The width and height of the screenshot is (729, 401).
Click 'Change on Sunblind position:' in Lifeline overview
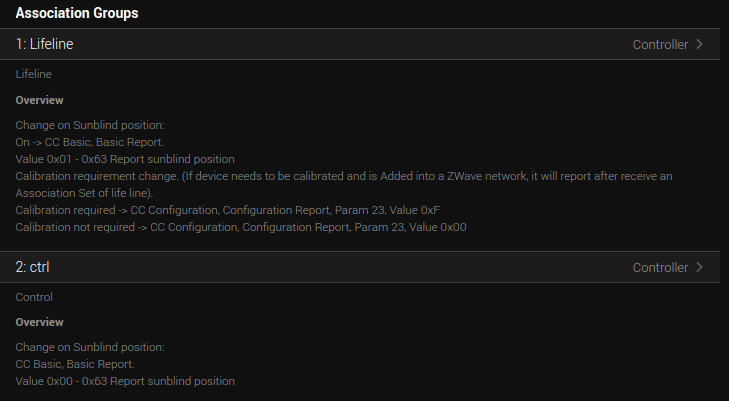[x=90, y=125]
